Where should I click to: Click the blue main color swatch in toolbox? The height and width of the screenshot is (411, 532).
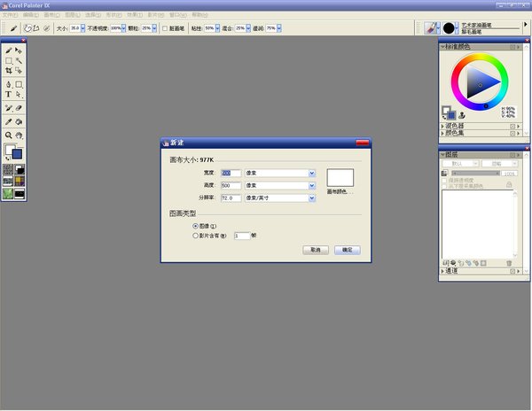click(18, 154)
